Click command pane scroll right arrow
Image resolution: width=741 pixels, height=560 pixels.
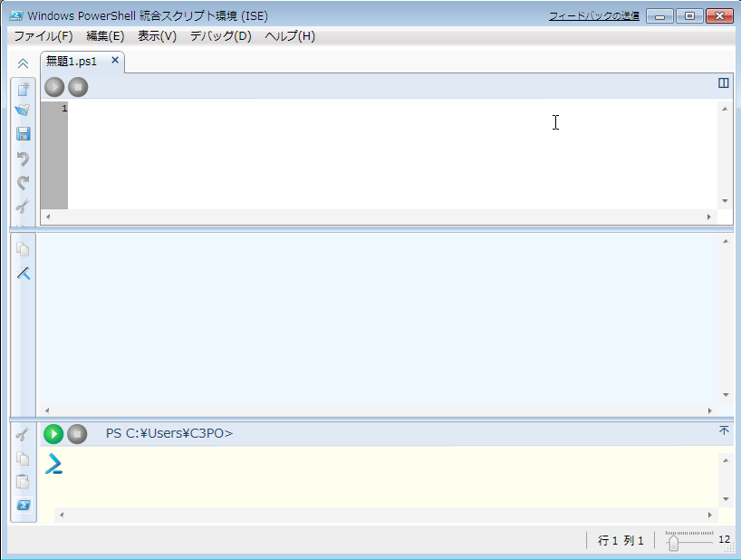[710, 515]
